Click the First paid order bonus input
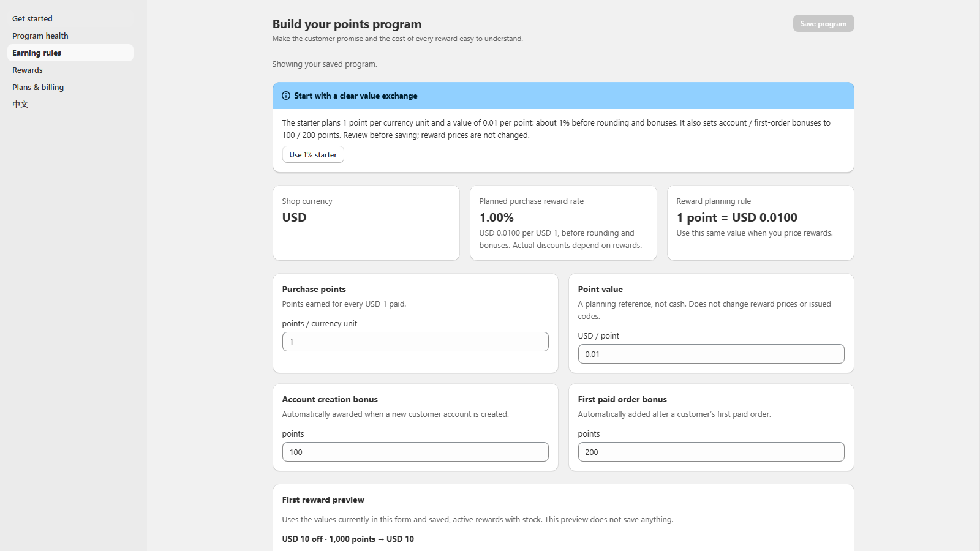 pos(711,452)
